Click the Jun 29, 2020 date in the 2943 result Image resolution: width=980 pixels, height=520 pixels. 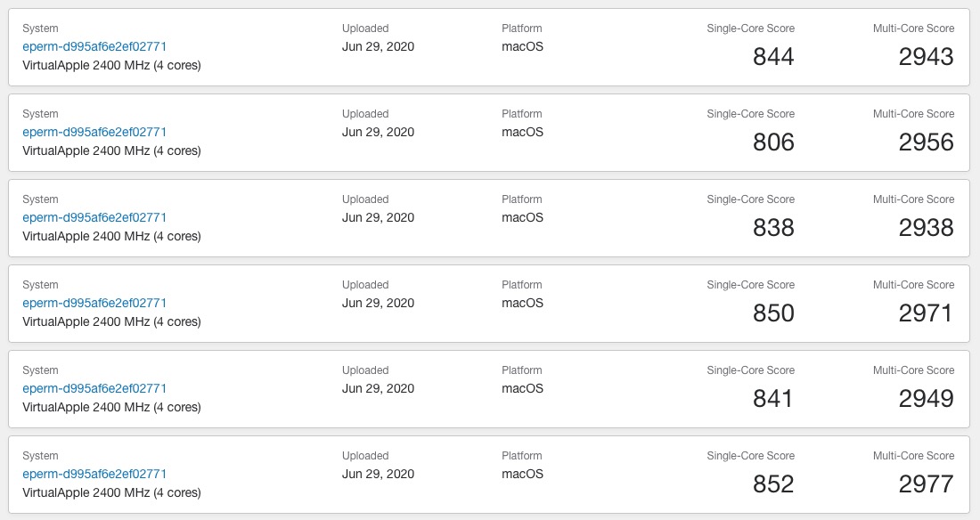(378, 46)
